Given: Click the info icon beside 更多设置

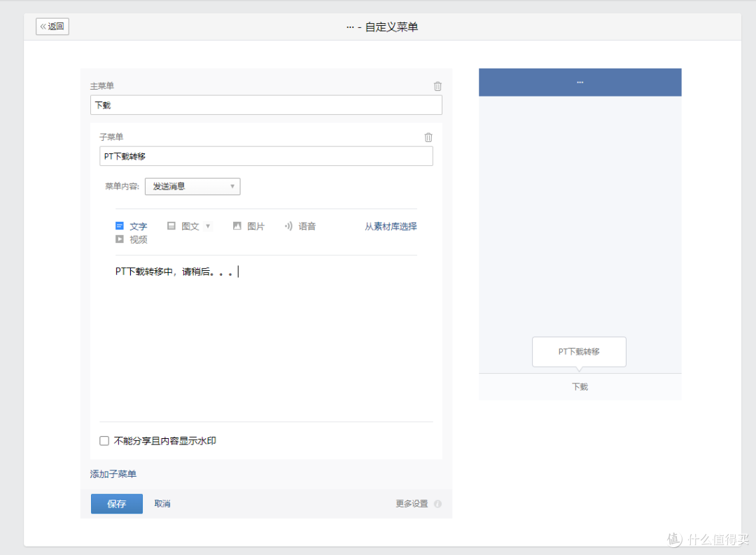Looking at the screenshot, I should pyautogui.click(x=437, y=504).
